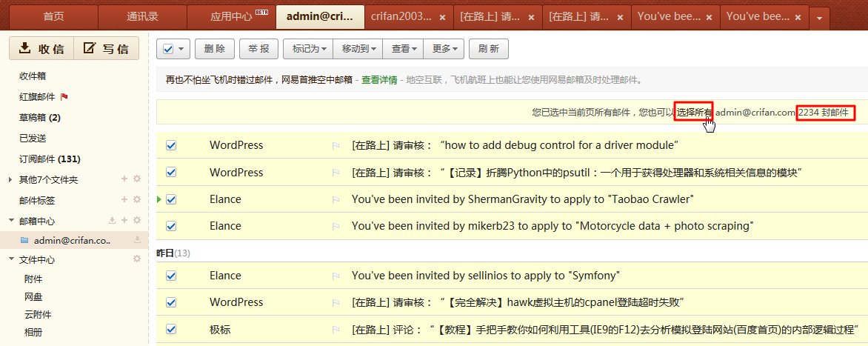The width and height of the screenshot is (868, 346).
Task: Click the red flag icon beside 红旗邮件
Action: click(x=64, y=97)
